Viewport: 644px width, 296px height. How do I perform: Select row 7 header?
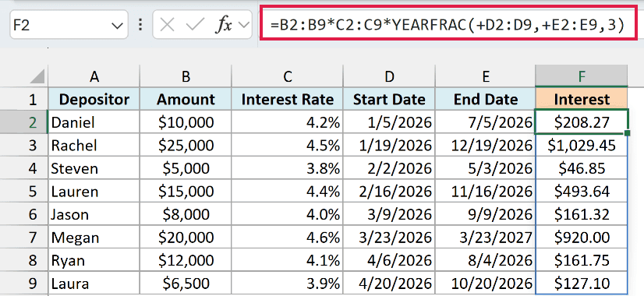pyautogui.click(x=24, y=237)
